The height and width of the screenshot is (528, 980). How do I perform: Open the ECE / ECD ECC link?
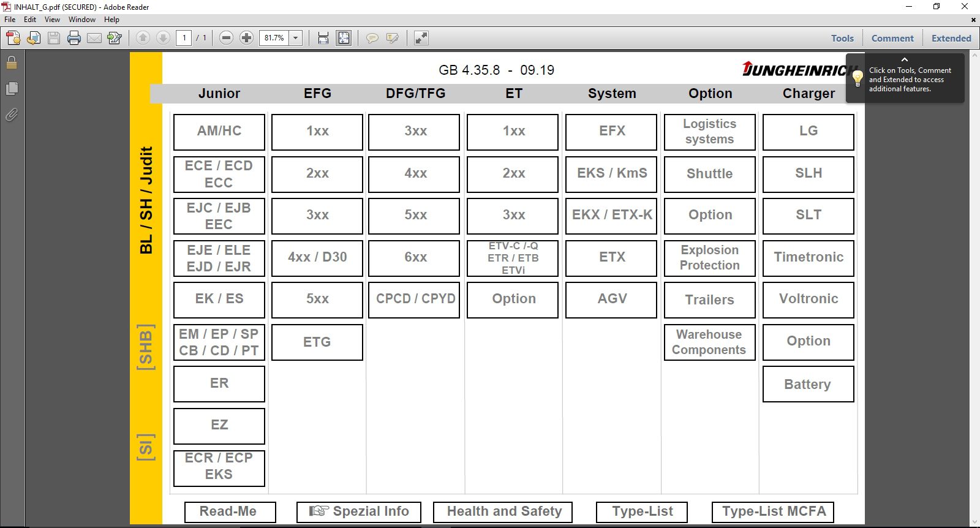click(219, 174)
